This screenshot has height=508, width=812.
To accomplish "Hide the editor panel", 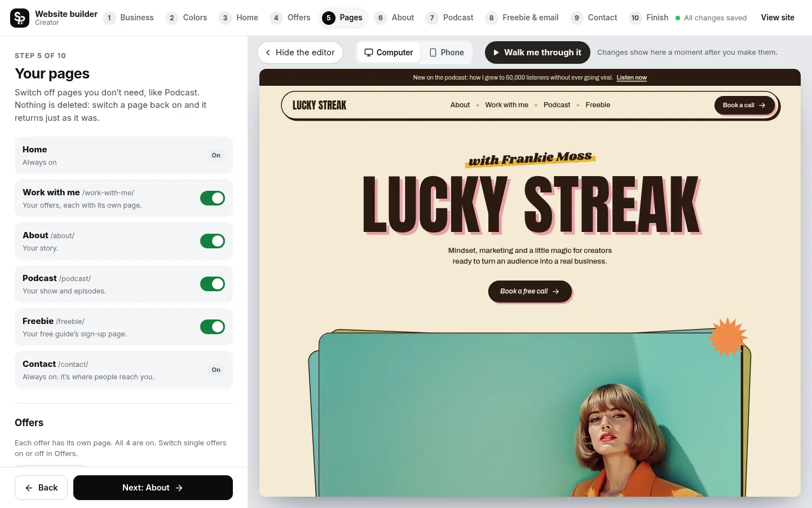I will tap(300, 52).
